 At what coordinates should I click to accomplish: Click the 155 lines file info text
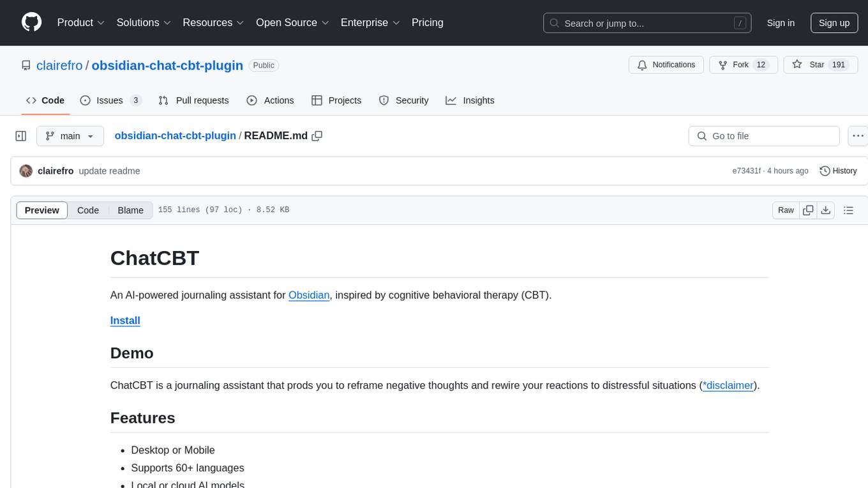point(223,210)
